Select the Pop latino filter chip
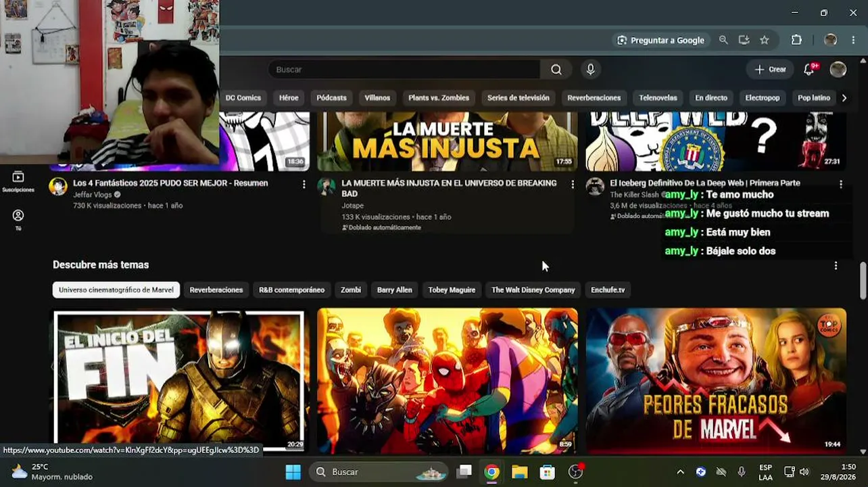868x487 pixels. pos(814,98)
